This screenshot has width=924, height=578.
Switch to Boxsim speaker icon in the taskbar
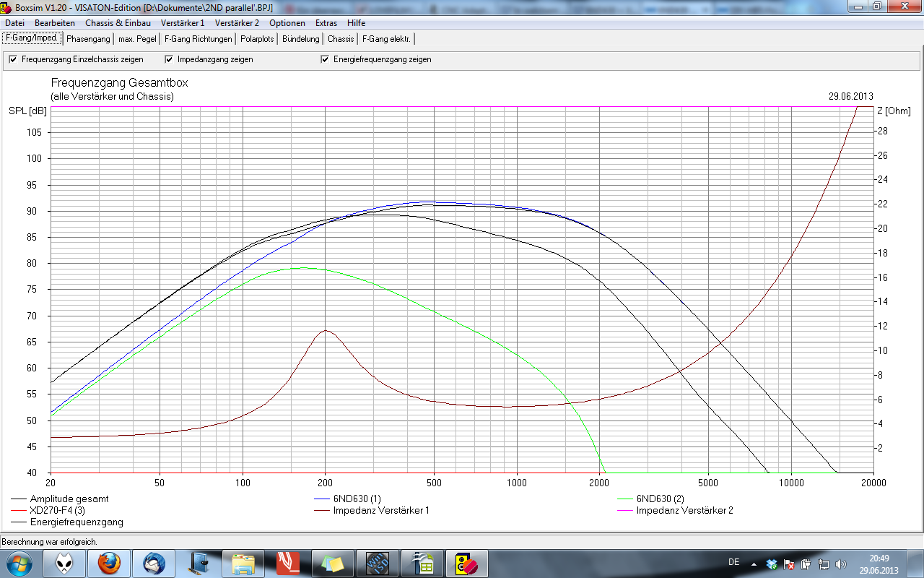coord(467,563)
